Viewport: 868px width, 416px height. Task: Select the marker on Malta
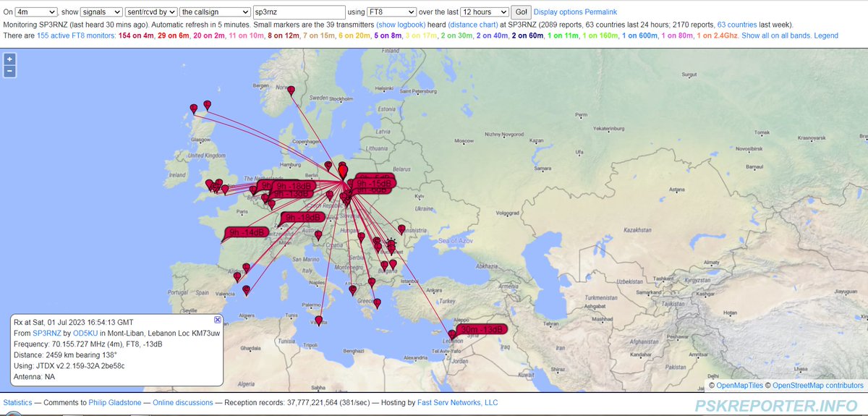[x=319, y=321]
